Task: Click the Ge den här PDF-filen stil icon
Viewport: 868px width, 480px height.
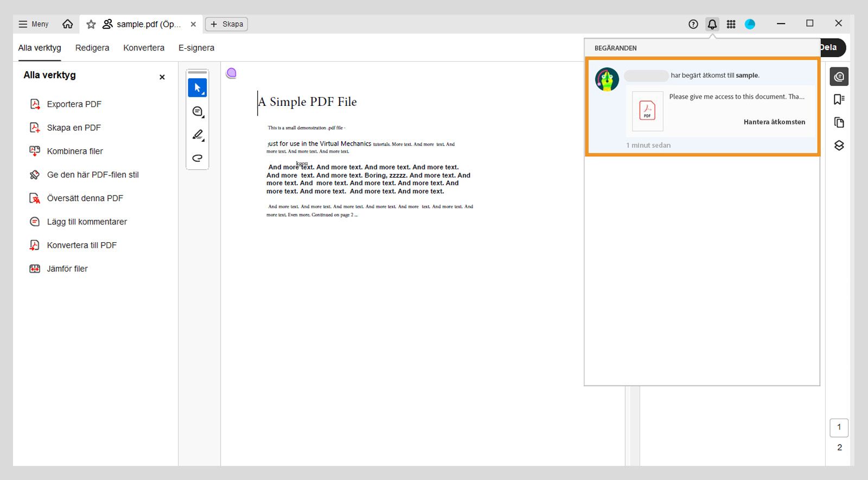Action: click(35, 175)
